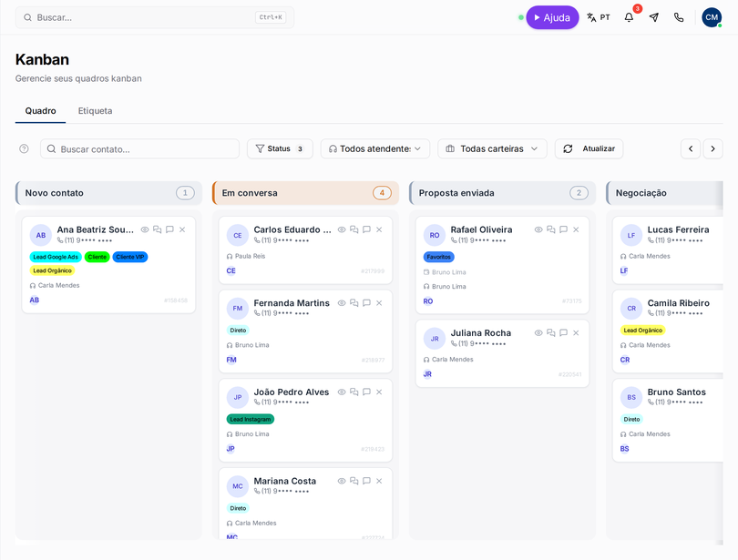Open the notifications bell
The image size is (738, 560).
[x=629, y=17]
